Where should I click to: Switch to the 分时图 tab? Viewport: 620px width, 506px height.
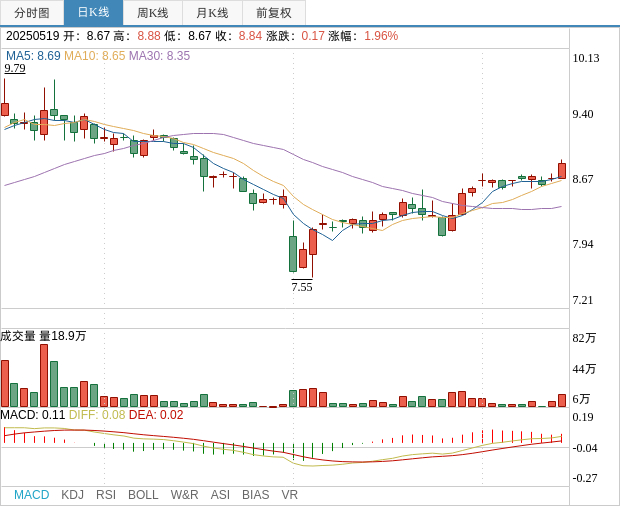[32, 13]
